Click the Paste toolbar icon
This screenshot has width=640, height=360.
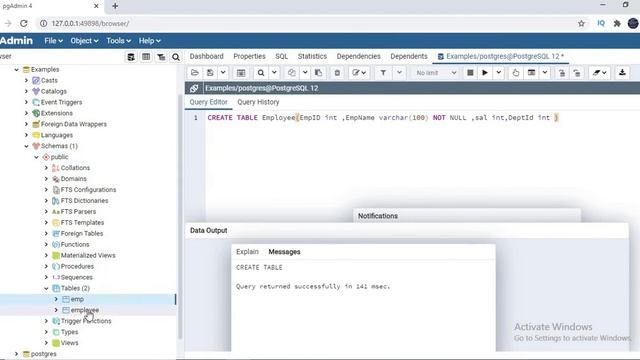click(x=318, y=73)
